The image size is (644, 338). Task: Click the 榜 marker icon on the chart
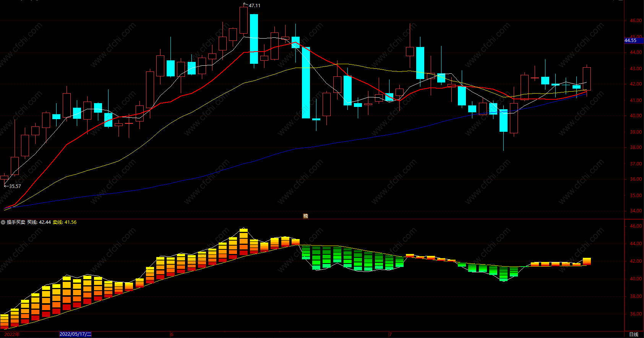pyautogui.click(x=305, y=216)
